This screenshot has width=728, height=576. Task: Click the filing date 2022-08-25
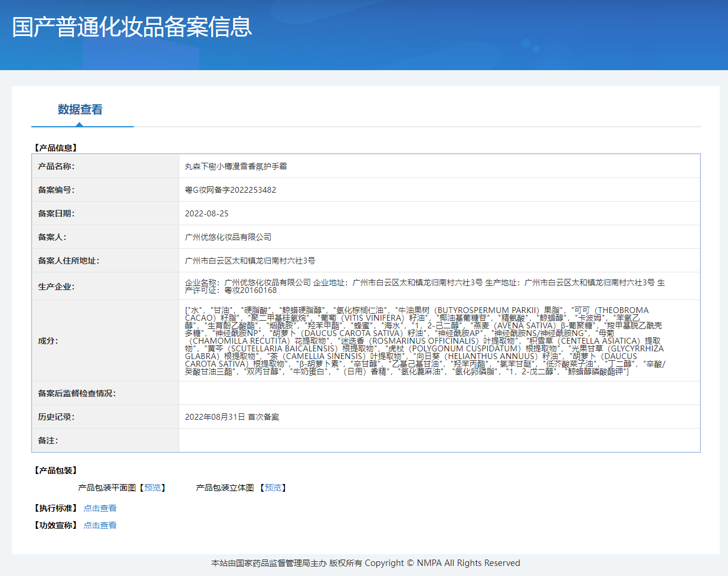(x=206, y=213)
